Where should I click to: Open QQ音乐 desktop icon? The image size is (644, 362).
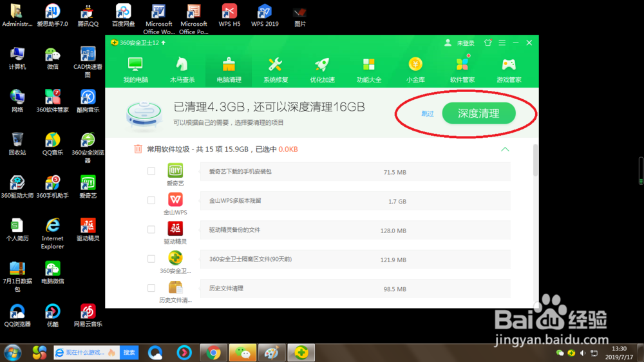click(53, 144)
